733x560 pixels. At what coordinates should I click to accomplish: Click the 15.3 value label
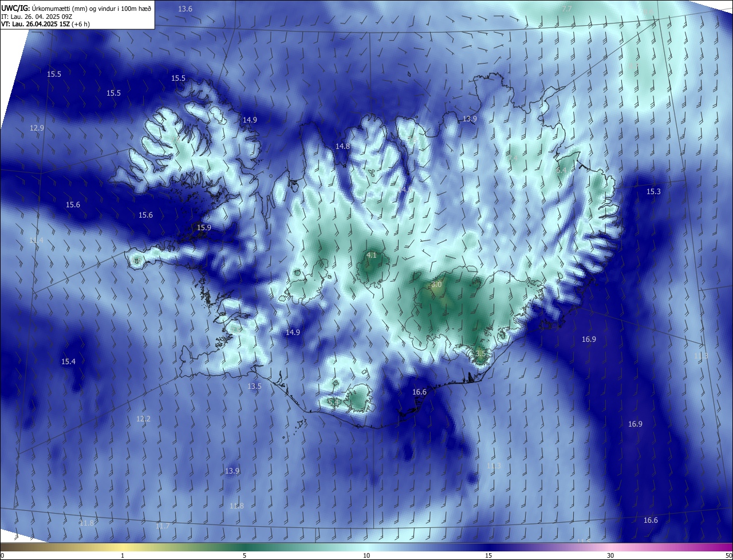click(653, 192)
